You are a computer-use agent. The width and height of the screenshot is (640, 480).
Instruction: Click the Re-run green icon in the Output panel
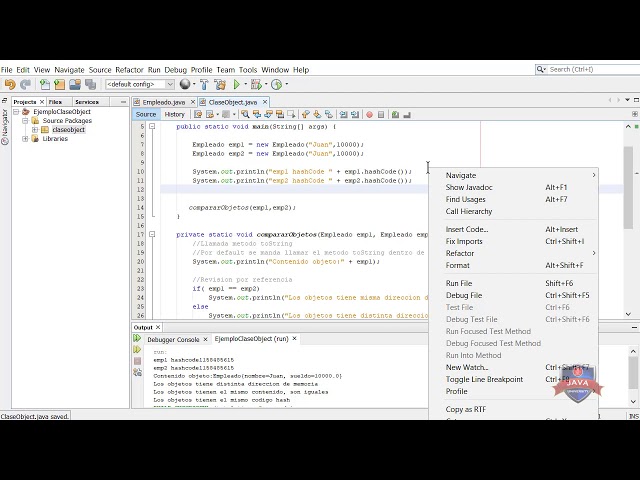click(137, 338)
